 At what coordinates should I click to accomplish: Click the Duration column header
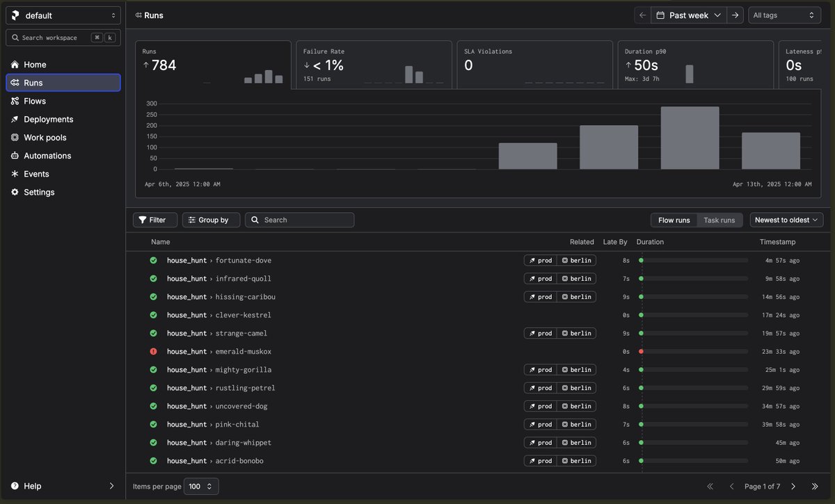(x=650, y=242)
